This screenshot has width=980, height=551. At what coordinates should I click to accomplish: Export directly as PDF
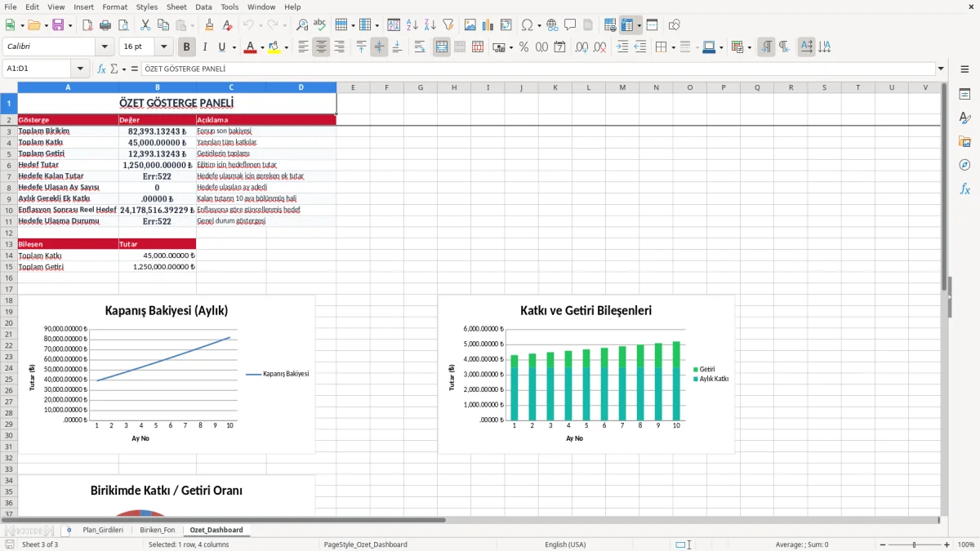[x=87, y=25]
